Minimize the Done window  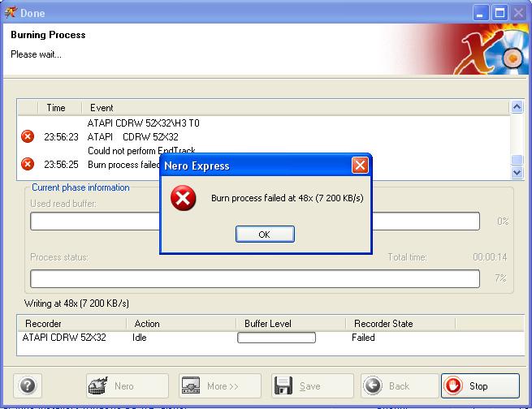480,13
